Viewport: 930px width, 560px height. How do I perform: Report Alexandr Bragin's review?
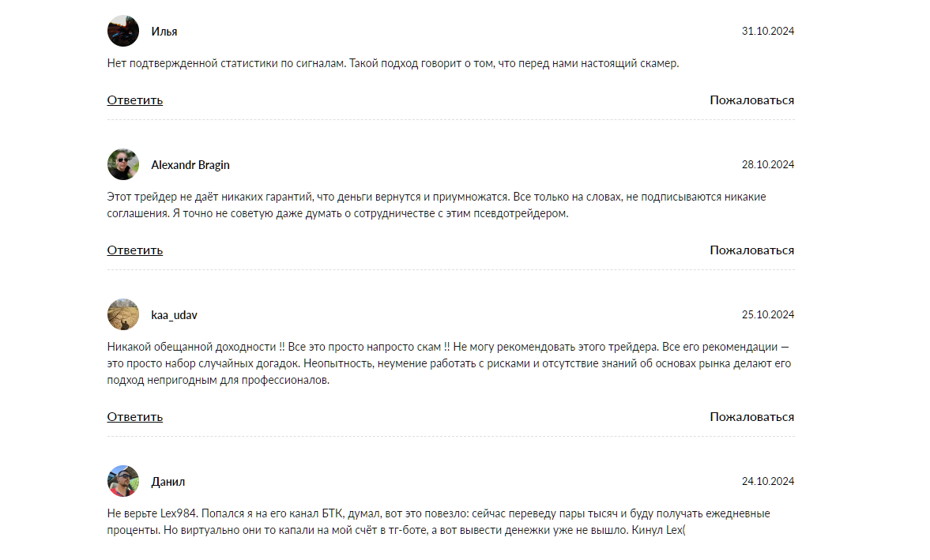tap(751, 250)
